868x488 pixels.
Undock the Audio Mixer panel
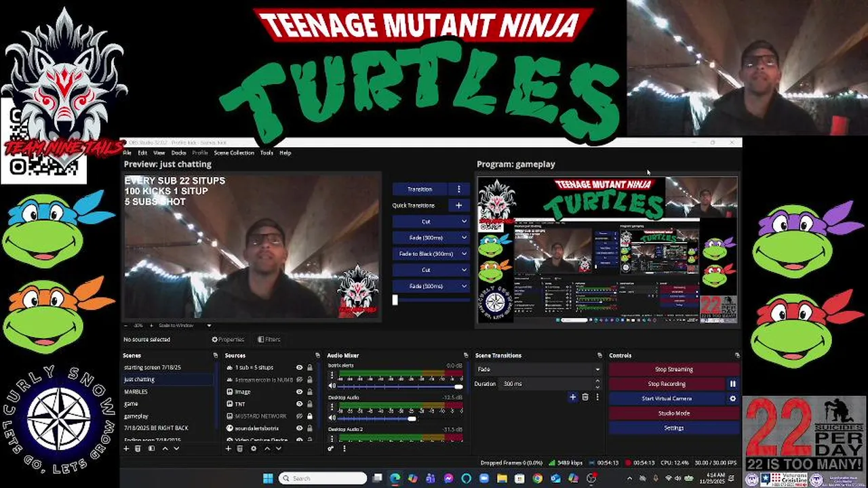465,355
